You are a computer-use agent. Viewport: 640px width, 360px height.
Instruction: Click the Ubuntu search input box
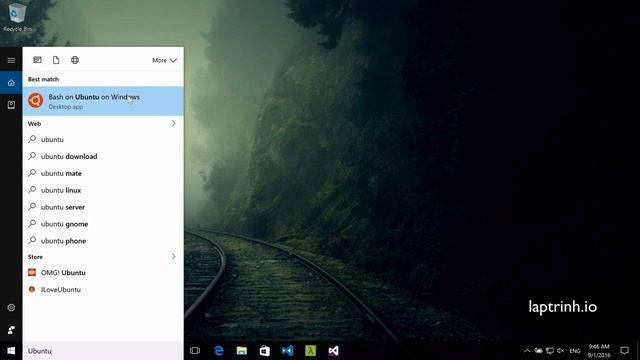tap(102, 351)
